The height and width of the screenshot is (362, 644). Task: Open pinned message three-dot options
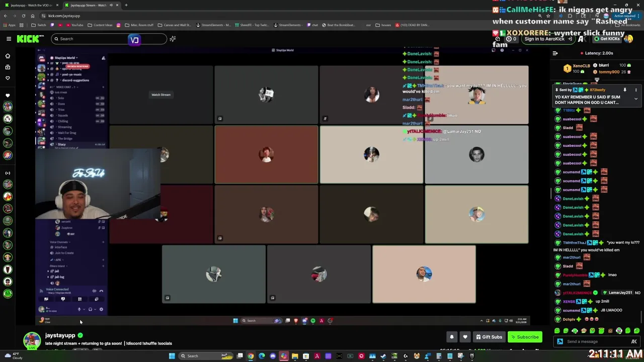[x=636, y=90]
